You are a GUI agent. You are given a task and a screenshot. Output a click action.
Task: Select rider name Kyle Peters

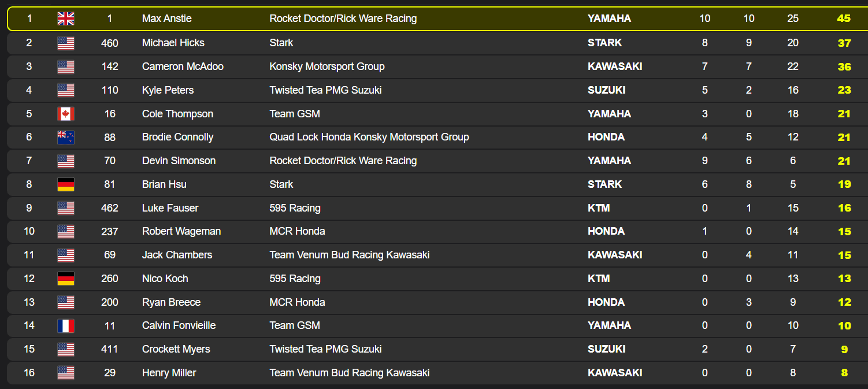(x=168, y=90)
